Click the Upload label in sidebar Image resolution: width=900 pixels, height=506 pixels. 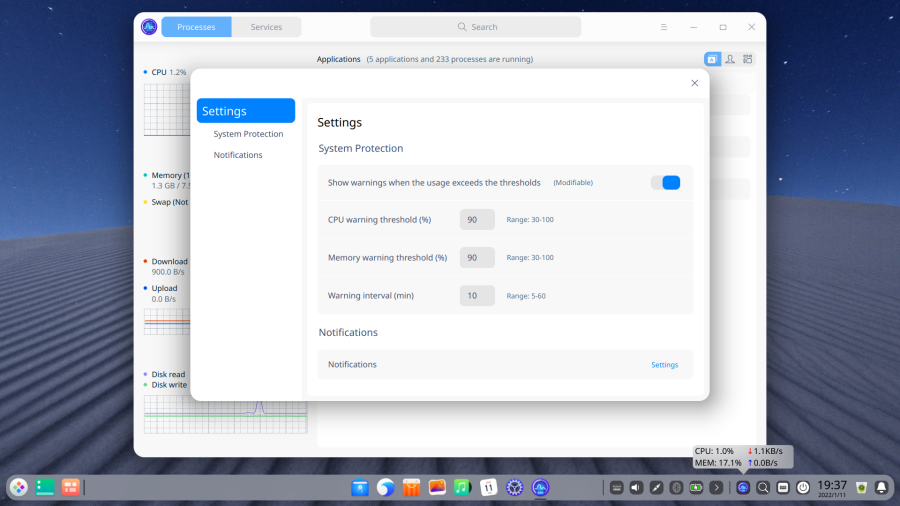(x=164, y=289)
